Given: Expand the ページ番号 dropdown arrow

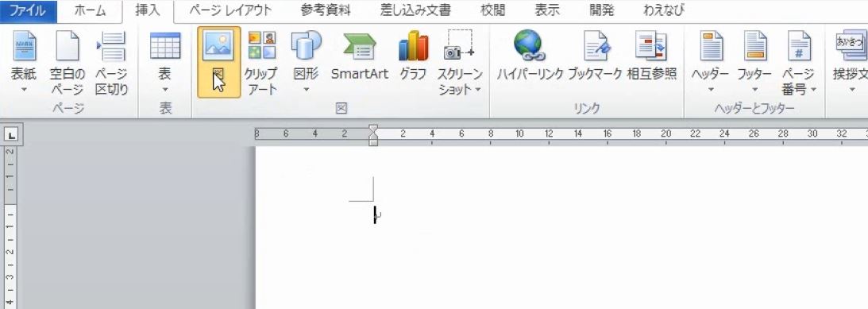Looking at the screenshot, I should (x=814, y=89).
